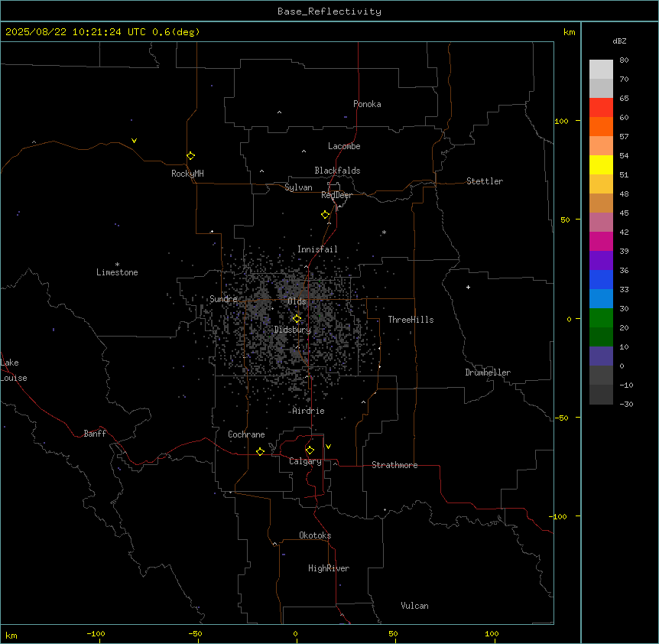Click the Sylvan label on the map
This screenshot has height=644, width=659.
pos(298,187)
